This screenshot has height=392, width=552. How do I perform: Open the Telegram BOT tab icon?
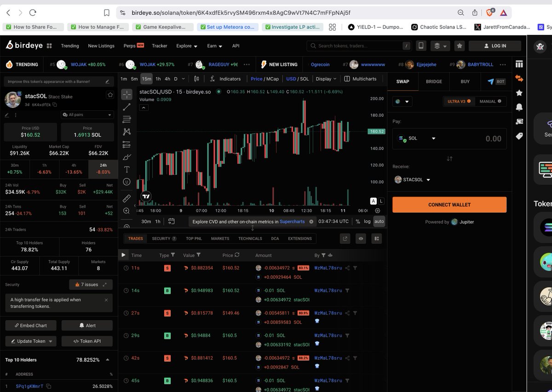(x=496, y=81)
